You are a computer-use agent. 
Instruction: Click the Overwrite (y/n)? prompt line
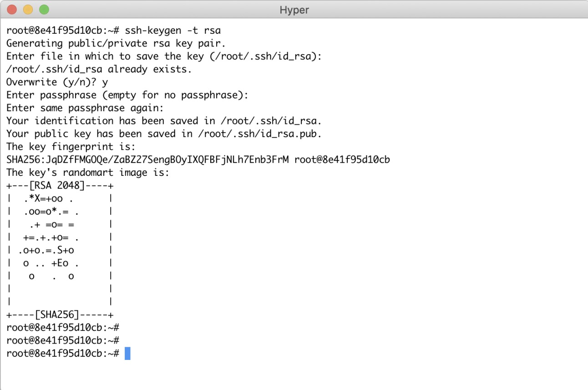(x=57, y=82)
